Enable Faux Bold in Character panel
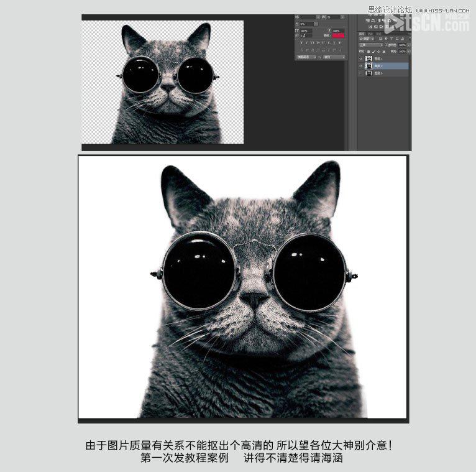 click(301, 43)
